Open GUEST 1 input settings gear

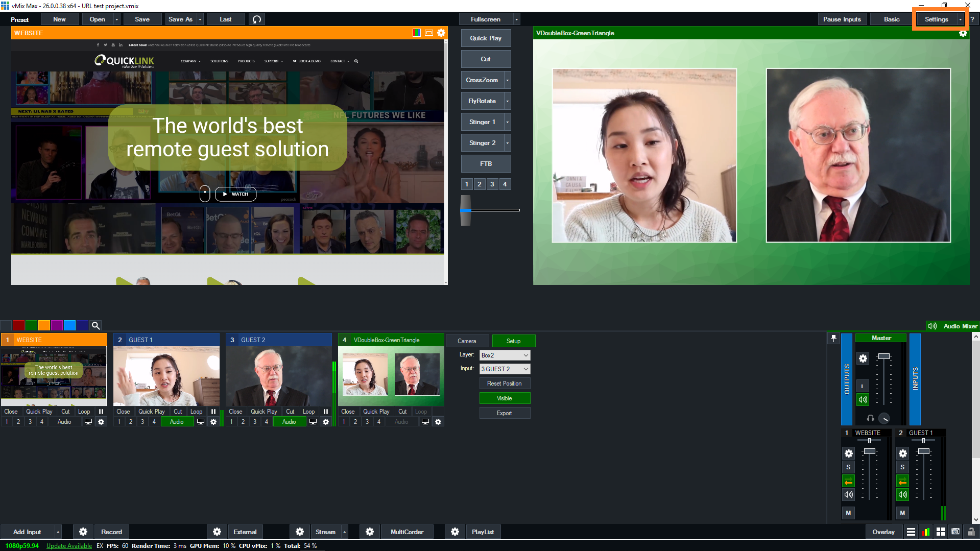(x=213, y=422)
